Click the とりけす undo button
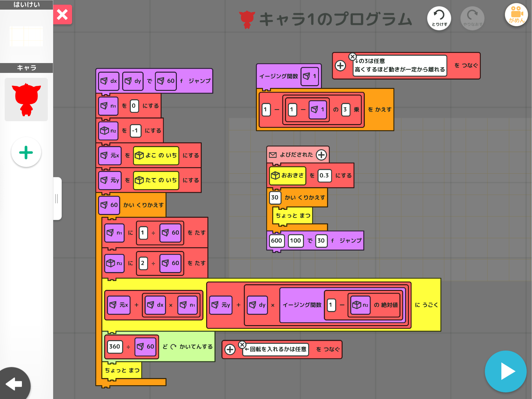Viewport: 532px width, 399px height. (x=439, y=18)
